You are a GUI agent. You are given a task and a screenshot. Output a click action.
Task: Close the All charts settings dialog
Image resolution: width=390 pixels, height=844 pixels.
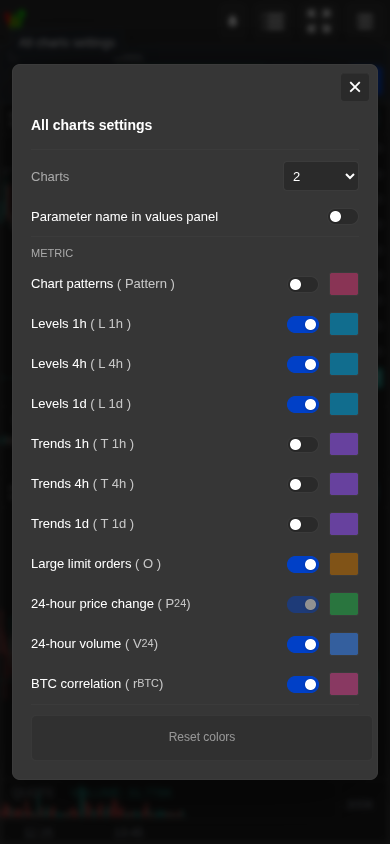click(x=354, y=87)
